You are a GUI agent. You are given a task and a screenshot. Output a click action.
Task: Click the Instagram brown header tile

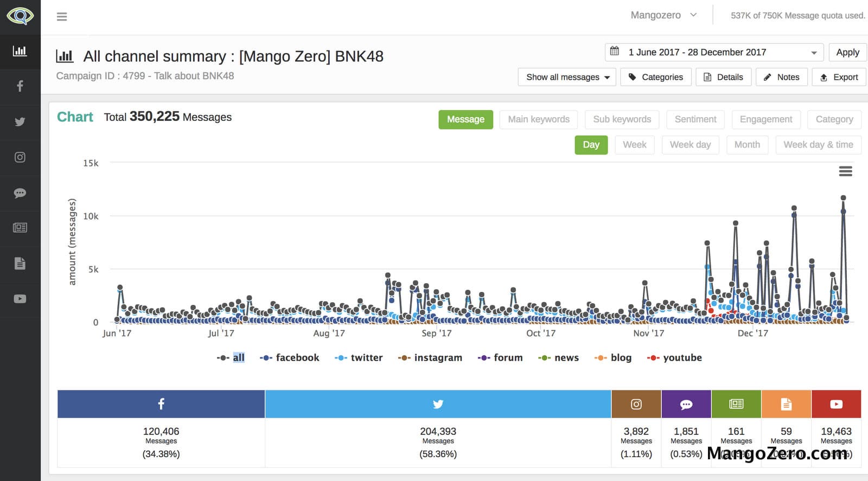pos(636,404)
